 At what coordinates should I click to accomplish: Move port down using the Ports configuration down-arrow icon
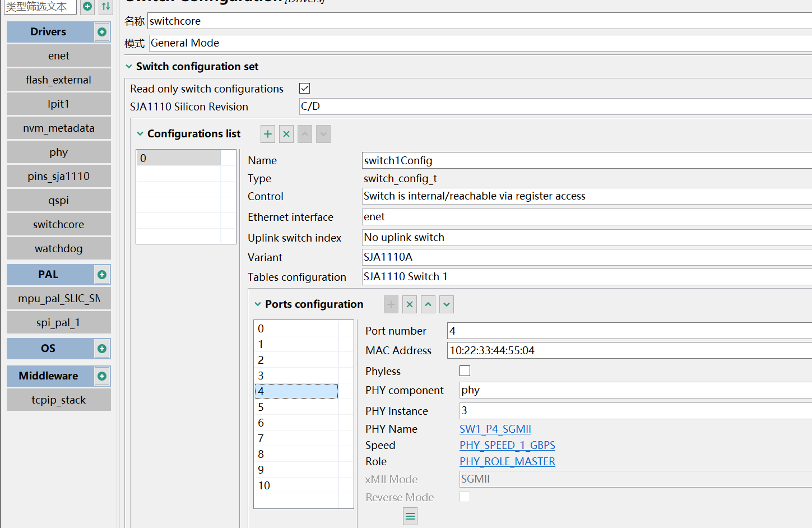[446, 304]
